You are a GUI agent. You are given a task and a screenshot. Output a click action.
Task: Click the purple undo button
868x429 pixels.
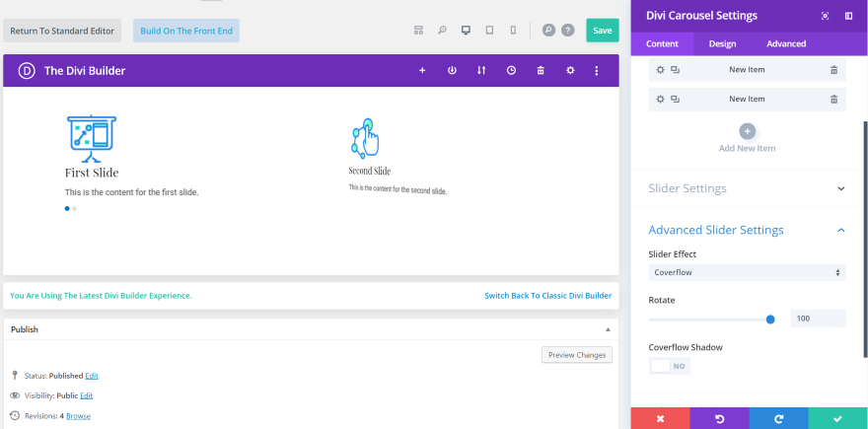tap(720, 418)
